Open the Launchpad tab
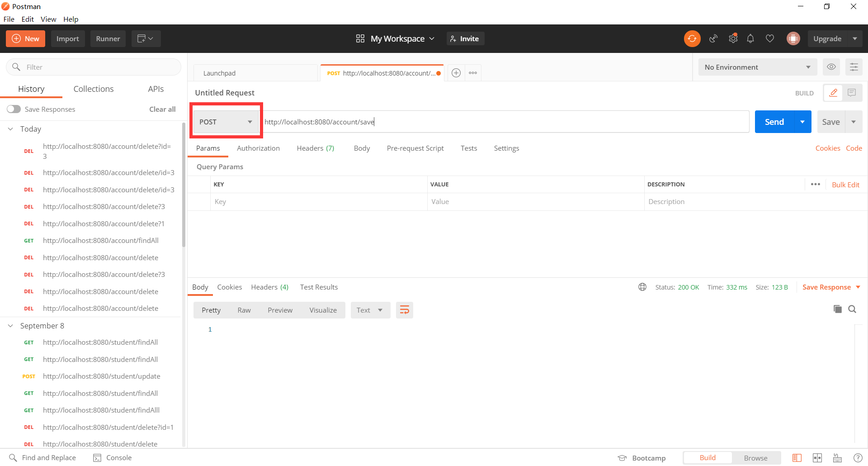 [x=255, y=73]
